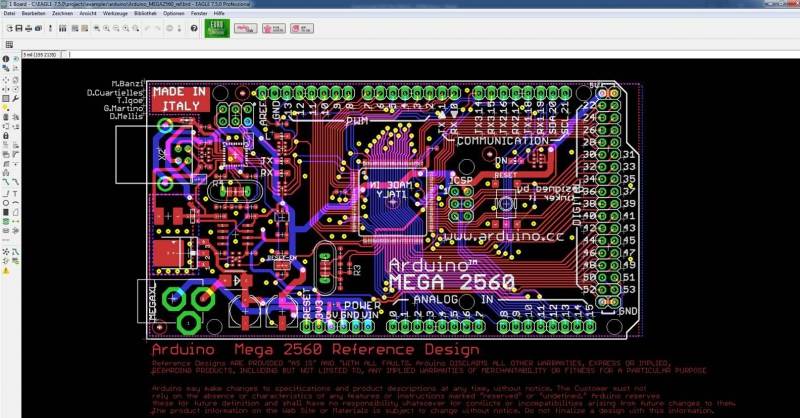This screenshot has width=800, height=418.
Task: Undo the last action
Action: click(x=147, y=29)
